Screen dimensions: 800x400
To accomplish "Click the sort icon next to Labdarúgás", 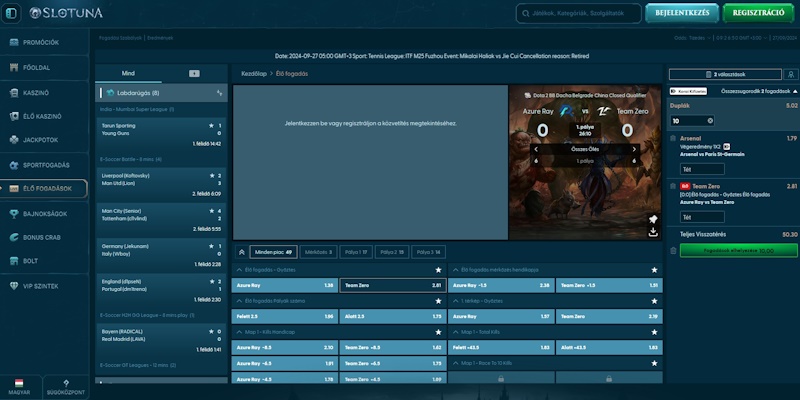I will coord(219,93).
